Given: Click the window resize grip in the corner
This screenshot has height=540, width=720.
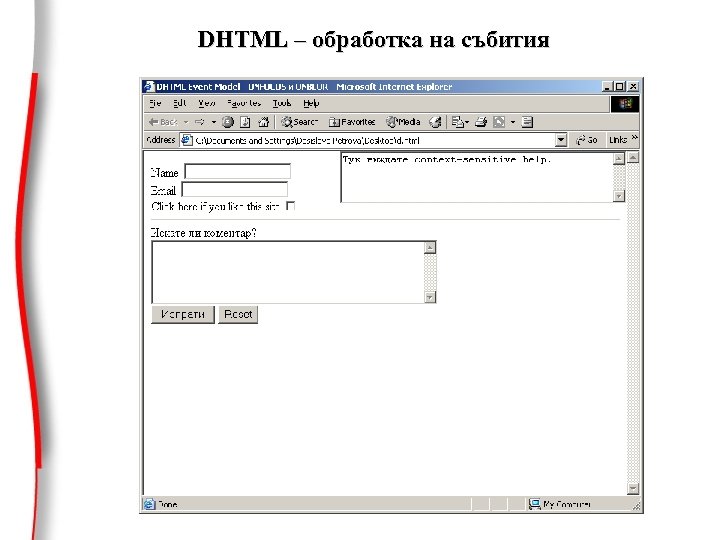Looking at the screenshot, I should (x=636, y=506).
